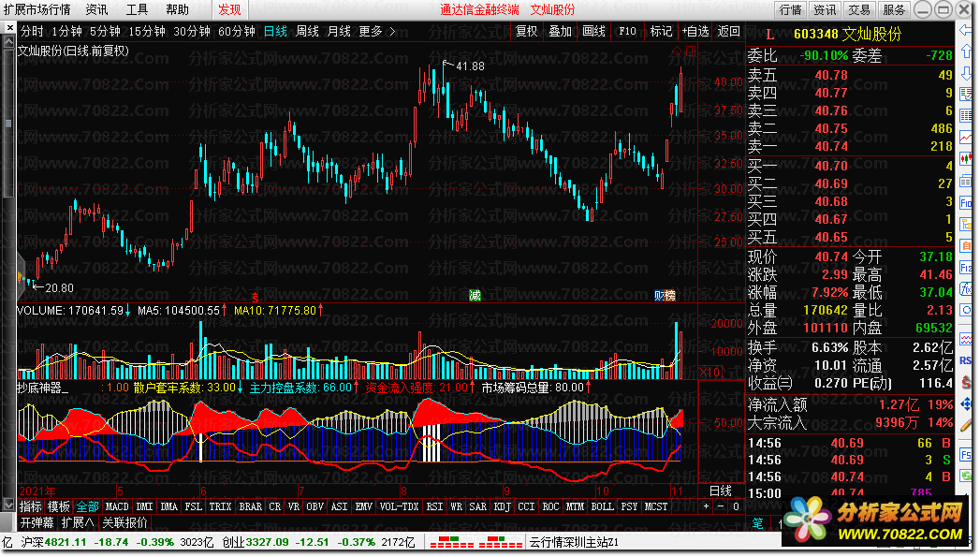The image size is (980, 557).
Task: Toggle 画线 drawing mode
Action: point(593,31)
